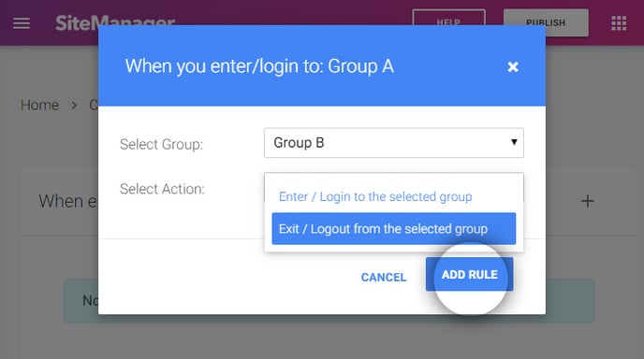Open the hamburger navigation menu
Screen dimensions: 644x359
point(22,23)
